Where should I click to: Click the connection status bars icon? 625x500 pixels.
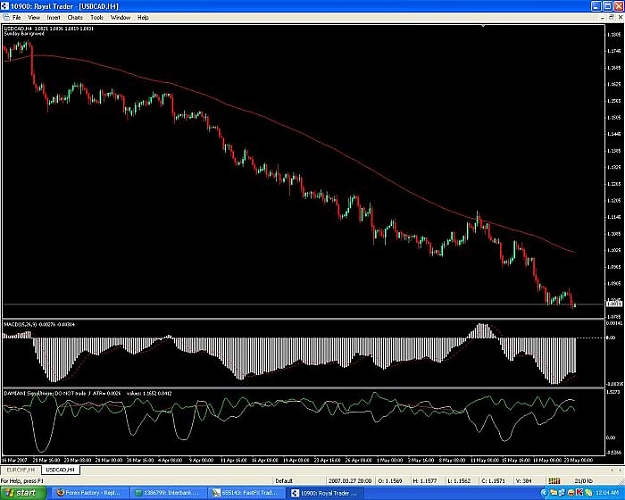[x=554, y=481]
